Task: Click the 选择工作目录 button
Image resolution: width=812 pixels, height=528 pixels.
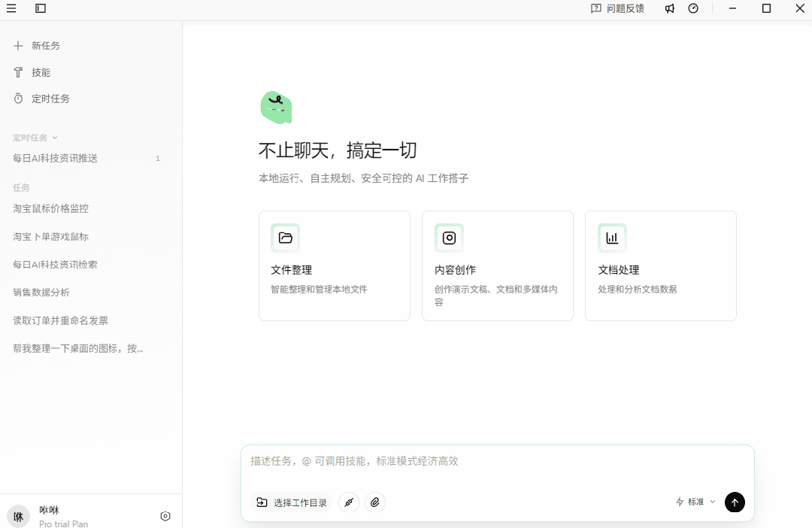Action: (291, 502)
